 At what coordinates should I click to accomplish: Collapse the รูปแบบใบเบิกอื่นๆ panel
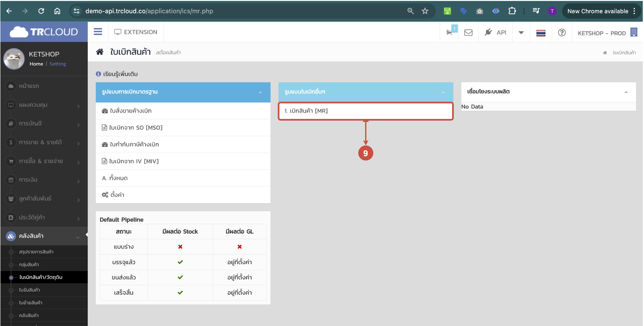(443, 92)
